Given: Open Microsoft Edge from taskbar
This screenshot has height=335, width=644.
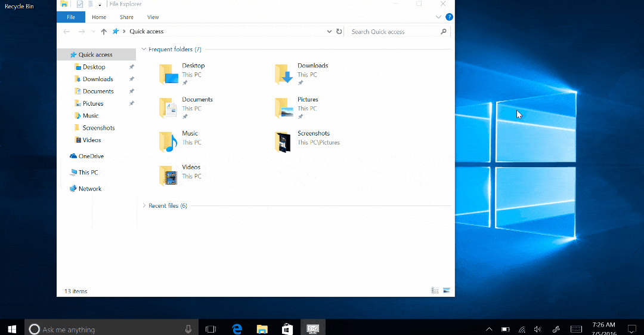Looking at the screenshot, I should click(237, 328).
